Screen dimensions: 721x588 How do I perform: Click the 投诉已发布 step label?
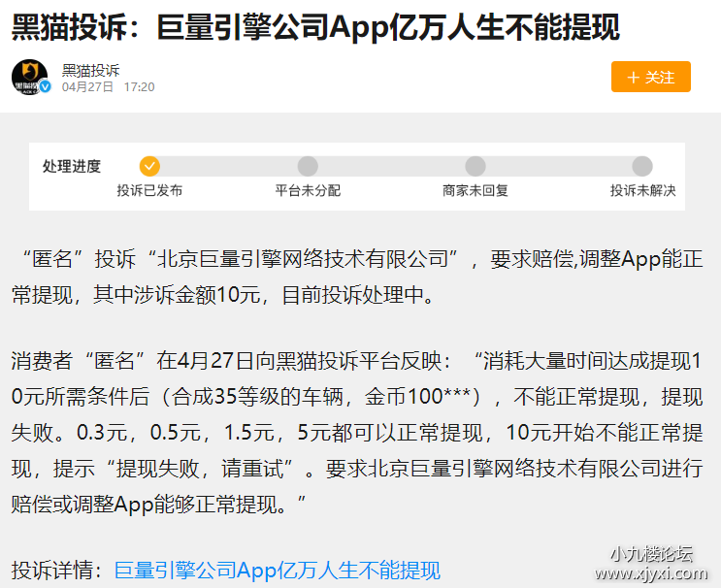pyautogui.click(x=149, y=190)
